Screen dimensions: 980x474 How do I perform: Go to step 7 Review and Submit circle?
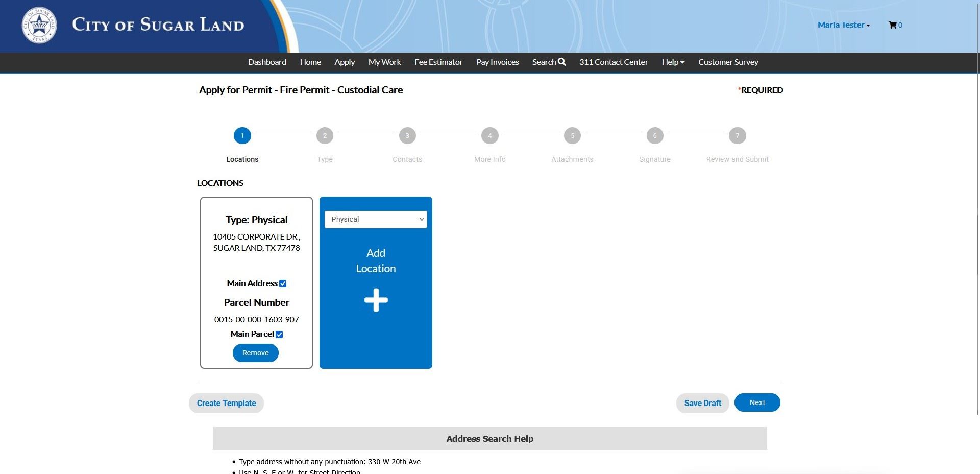737,135
